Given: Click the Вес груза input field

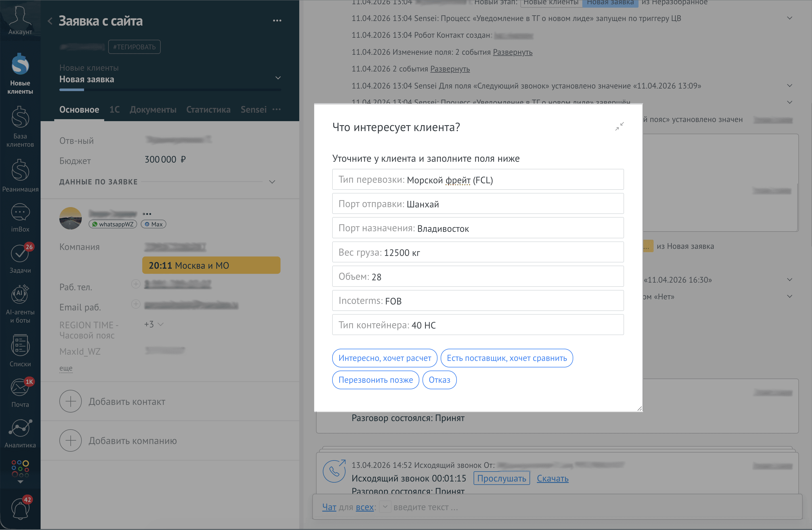Looking at the screenshot, I should tap(478, 253).
